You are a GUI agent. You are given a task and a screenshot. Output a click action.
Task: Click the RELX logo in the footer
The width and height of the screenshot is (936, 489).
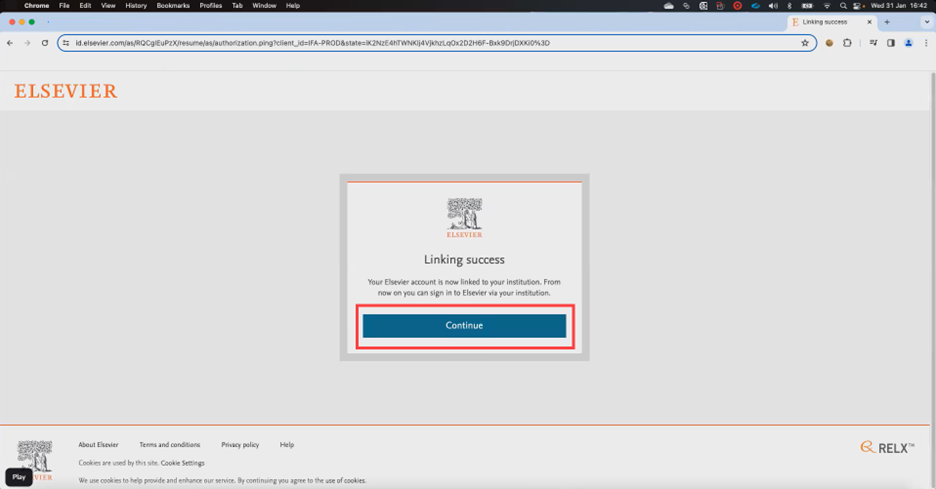coord(887,447)
